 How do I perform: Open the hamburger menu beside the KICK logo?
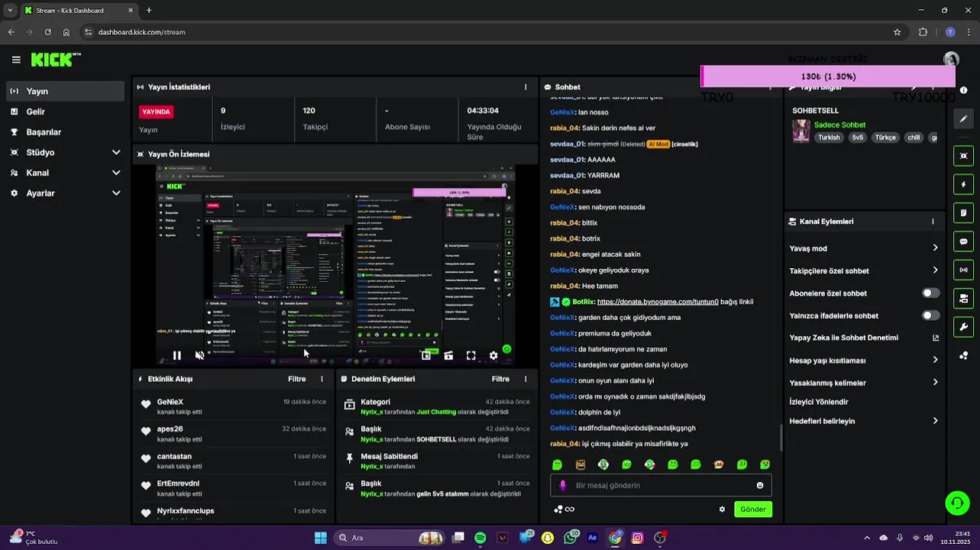tap(16, 60)
